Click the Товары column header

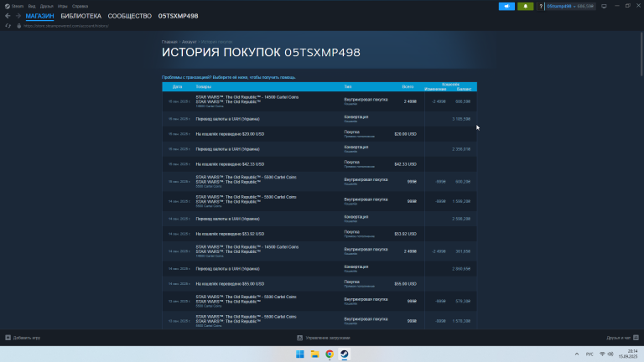click(203, 86)
